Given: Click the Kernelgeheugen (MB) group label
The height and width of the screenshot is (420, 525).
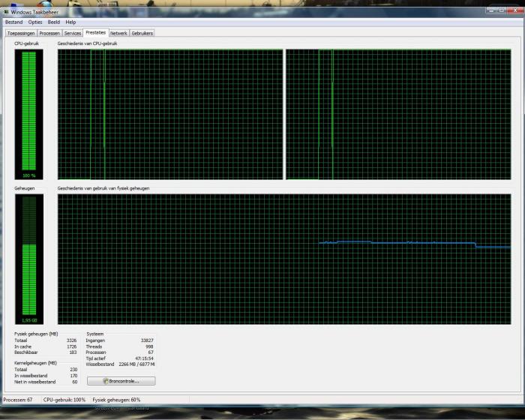Looking at the screenshot, I should [x=35, y=363].
